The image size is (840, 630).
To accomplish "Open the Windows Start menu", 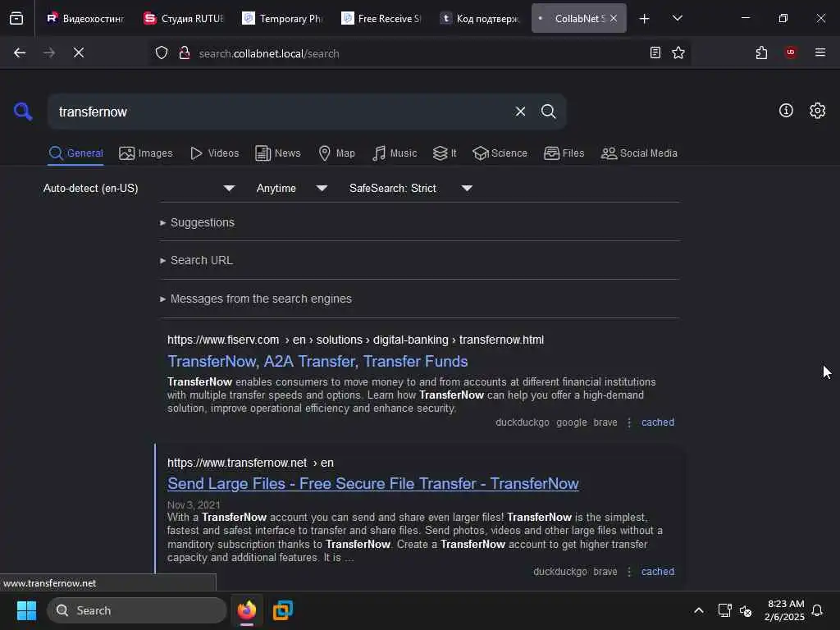I will tap(26, 610).
